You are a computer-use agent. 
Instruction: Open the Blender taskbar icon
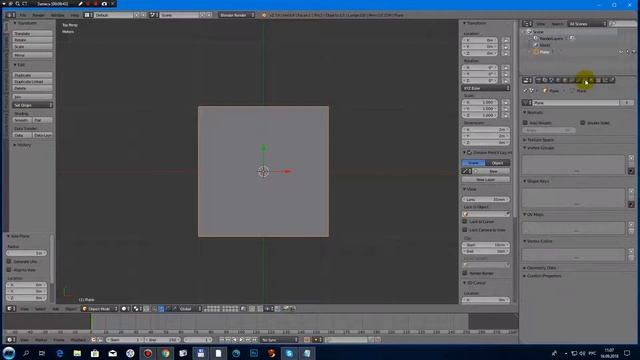tap(271, 353)
